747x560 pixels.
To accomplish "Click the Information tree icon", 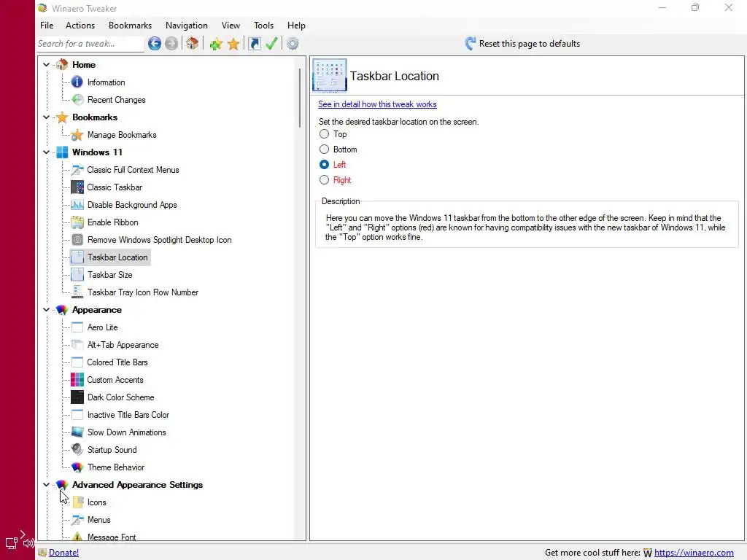I will (77, 82).
